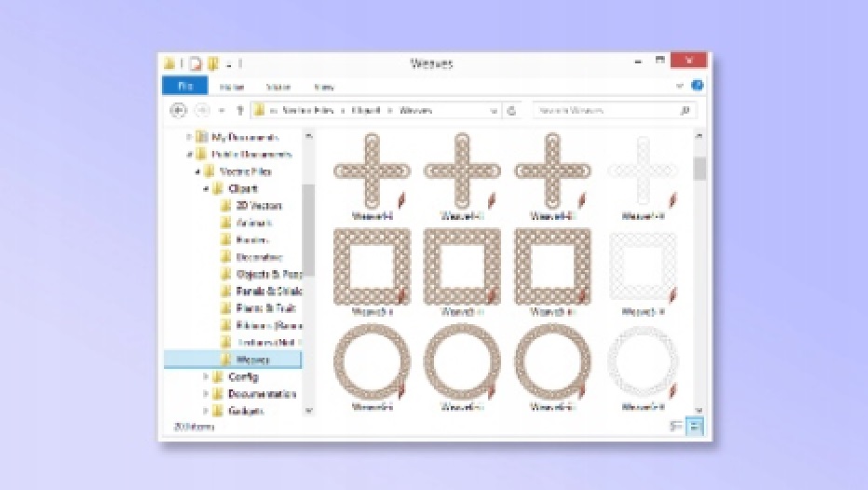This screenshot has width=868, height=490.
Task: Select the faint outline cross weave thumbnail
Action: click(643, 170)
